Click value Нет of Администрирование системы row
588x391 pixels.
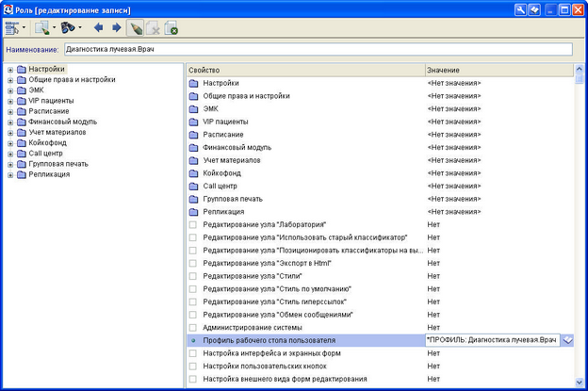433,328
